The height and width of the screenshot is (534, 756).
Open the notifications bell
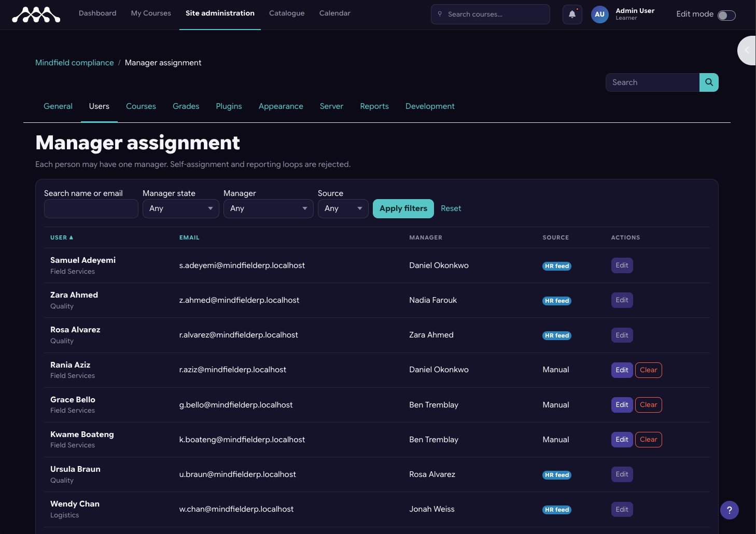(x=572, y=15)
